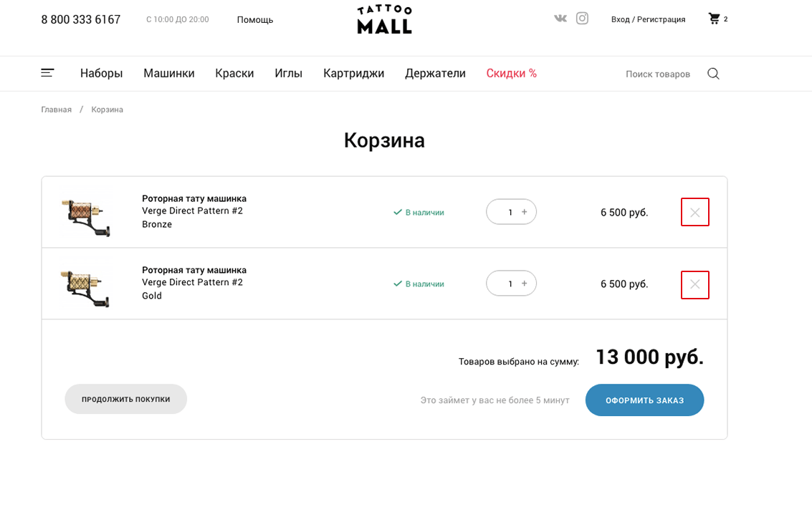Go to Скидки % section
812x507 pixels.
[511, 73]
